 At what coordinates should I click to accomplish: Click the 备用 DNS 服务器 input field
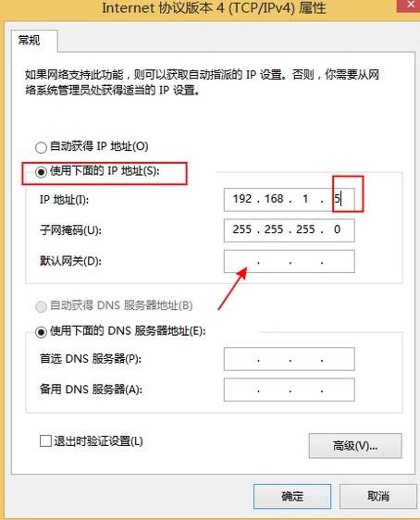[289, 390]
